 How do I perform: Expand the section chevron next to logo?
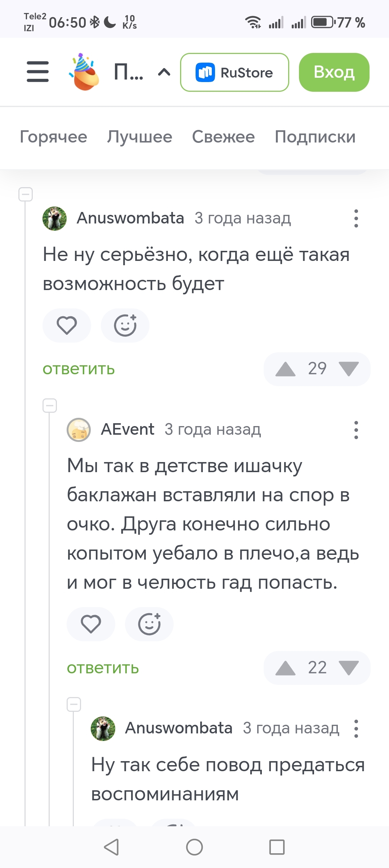(x=164, y=72)
